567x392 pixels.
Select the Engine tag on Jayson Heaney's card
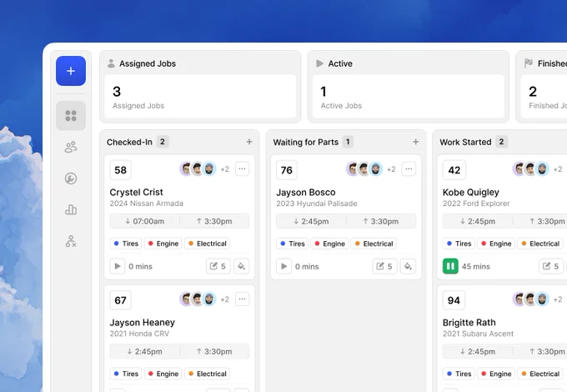[163, 374]
